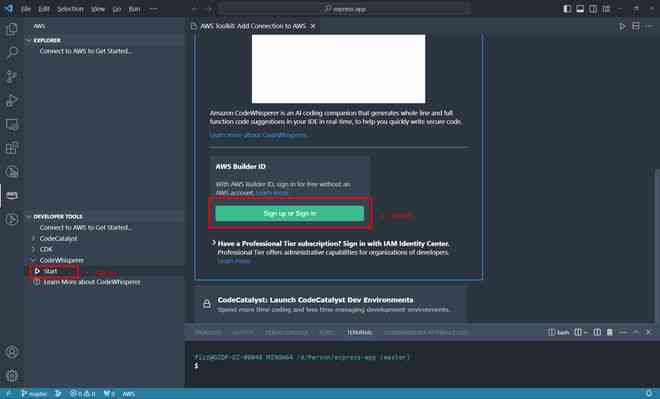Switch to the Terminal panel tab

pyautogui.click(x=359, y=332)
